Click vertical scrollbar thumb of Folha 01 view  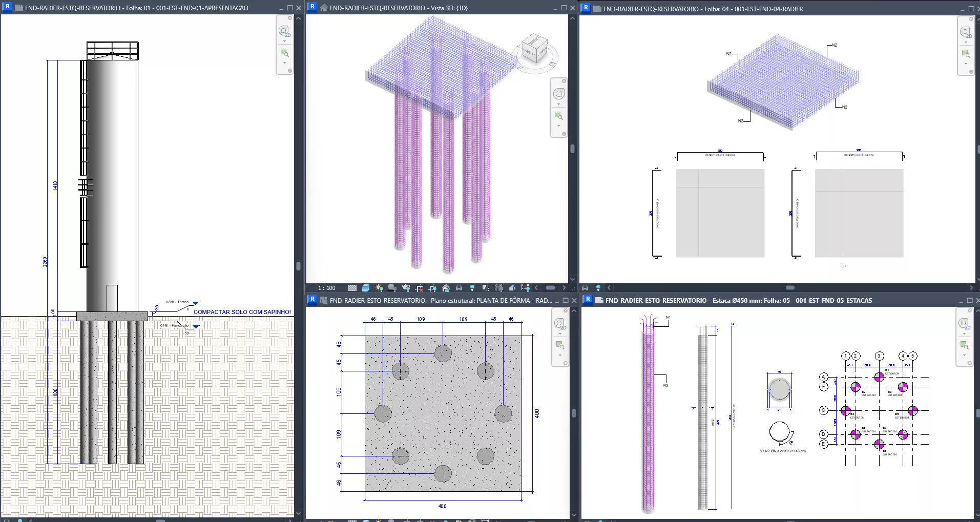tap(298, 266)
